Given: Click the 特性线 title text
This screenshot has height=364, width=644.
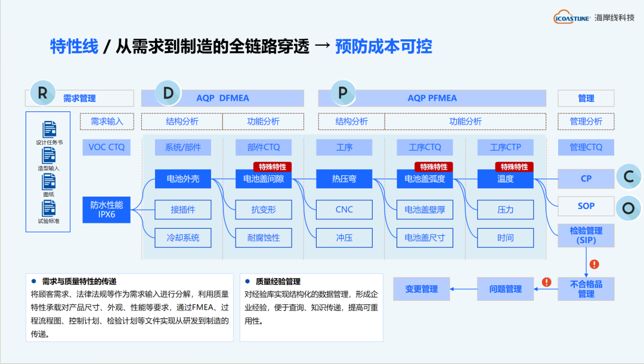Looking at the screenshot, I should coord(75,46).
